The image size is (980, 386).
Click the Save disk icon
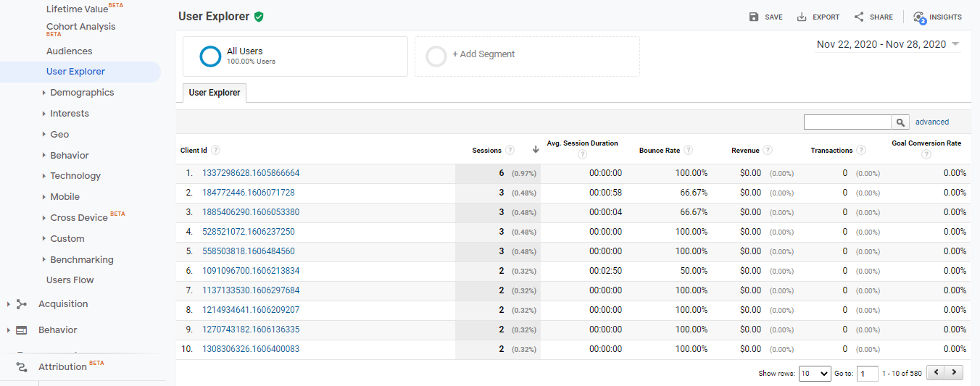(x=754, y=17)
